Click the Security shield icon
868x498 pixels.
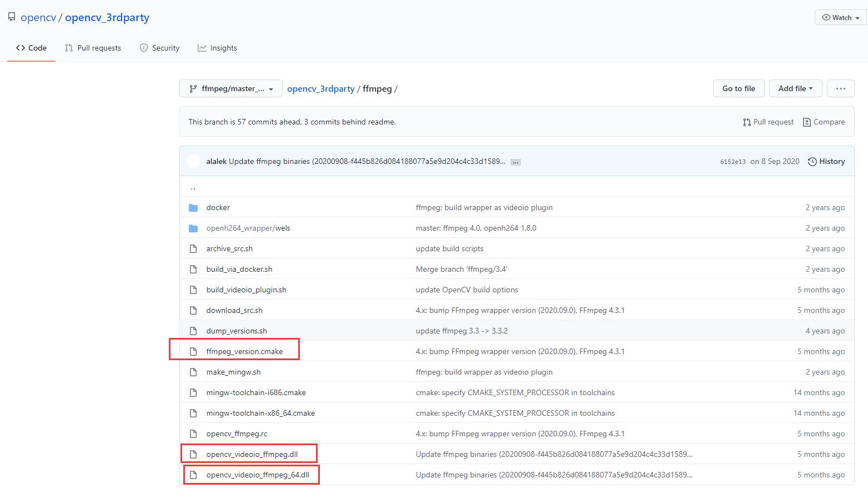pyautogui.click(x=143, y=48)
